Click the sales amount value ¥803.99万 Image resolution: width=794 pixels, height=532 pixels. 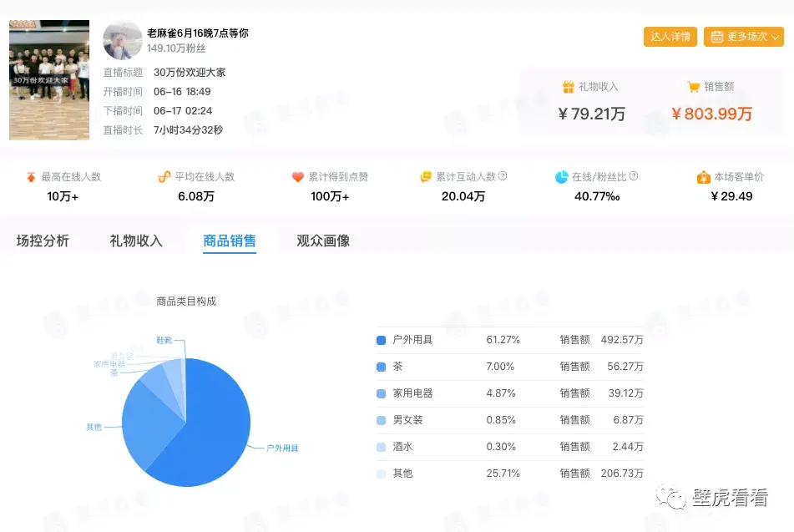[712, 114]
